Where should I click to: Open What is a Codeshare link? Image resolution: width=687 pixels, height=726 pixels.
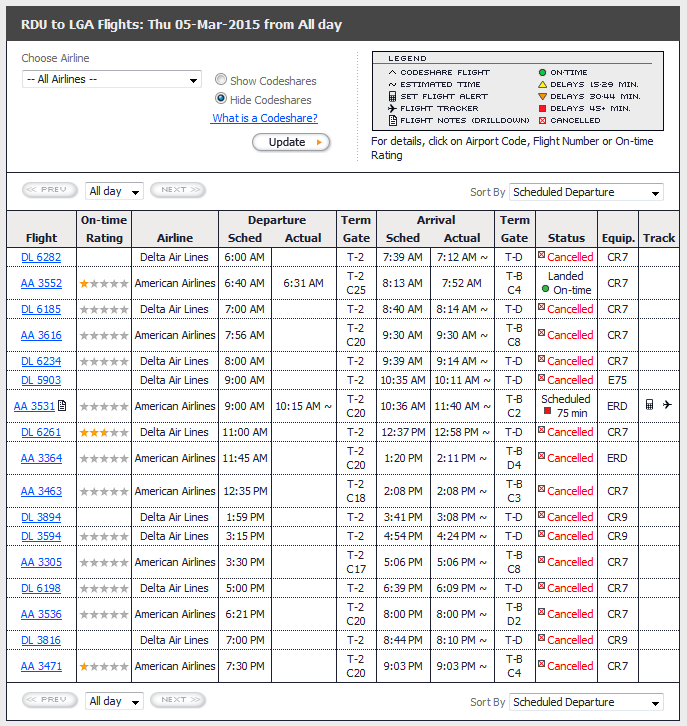point(264,118)
